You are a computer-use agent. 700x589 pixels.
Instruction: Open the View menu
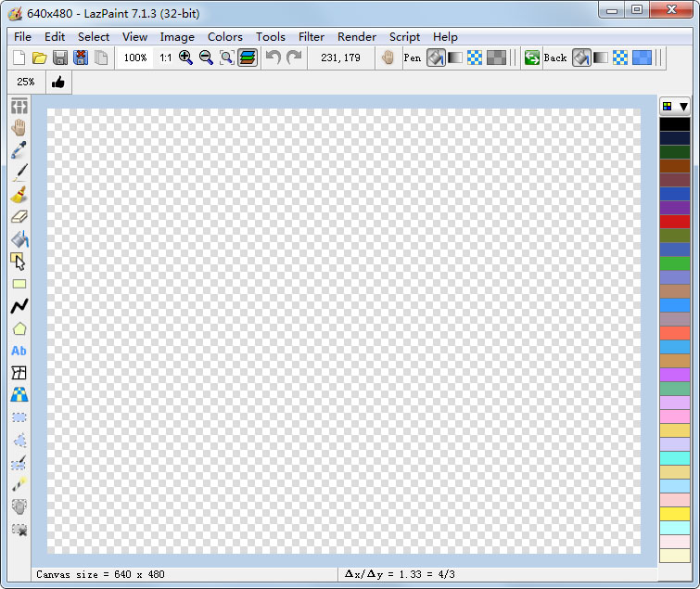pos(134,36)
